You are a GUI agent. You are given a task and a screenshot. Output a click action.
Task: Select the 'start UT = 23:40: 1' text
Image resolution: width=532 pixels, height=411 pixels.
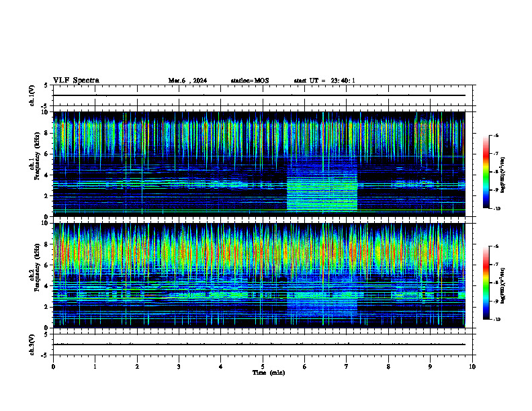[324, 81]
